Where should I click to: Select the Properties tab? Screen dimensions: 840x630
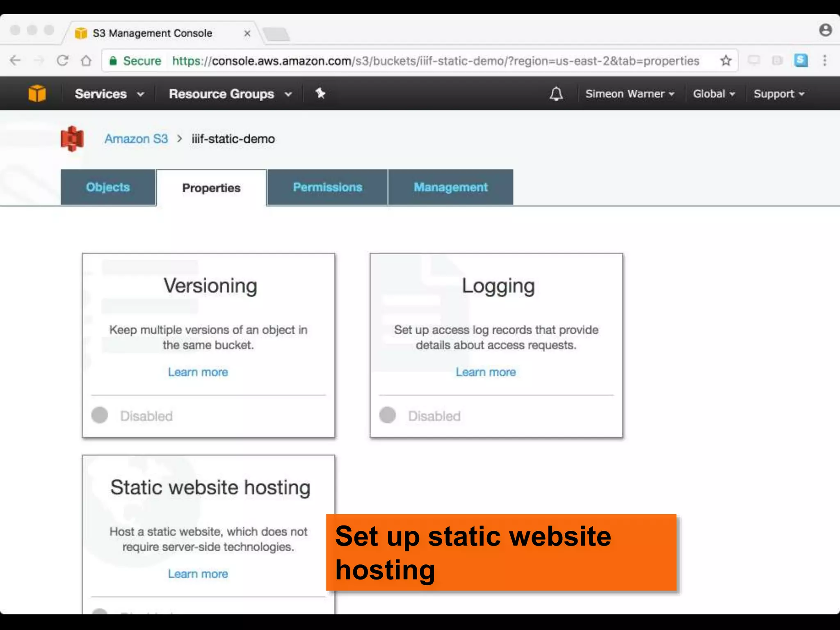[x=211, y=188]
